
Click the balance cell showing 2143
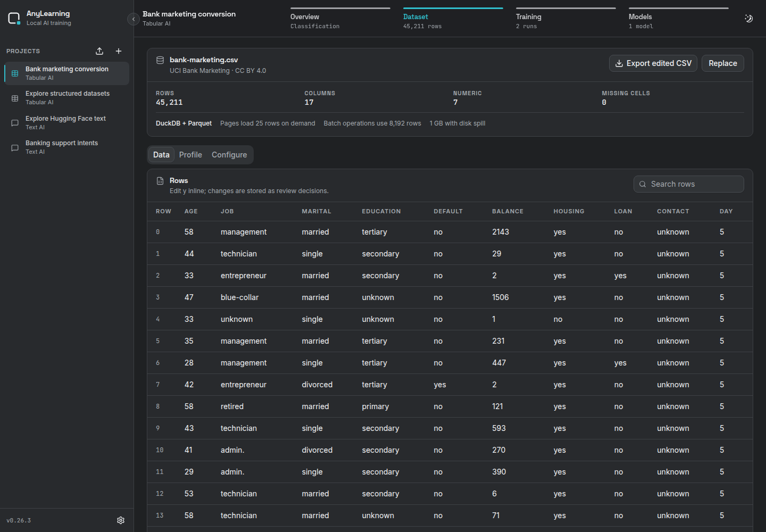(501, 232)
